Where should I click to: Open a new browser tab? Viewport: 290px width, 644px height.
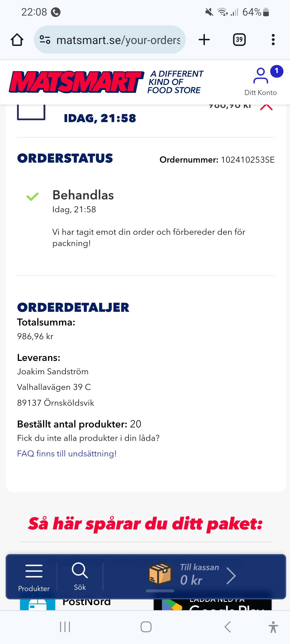[x=204, y=40]
